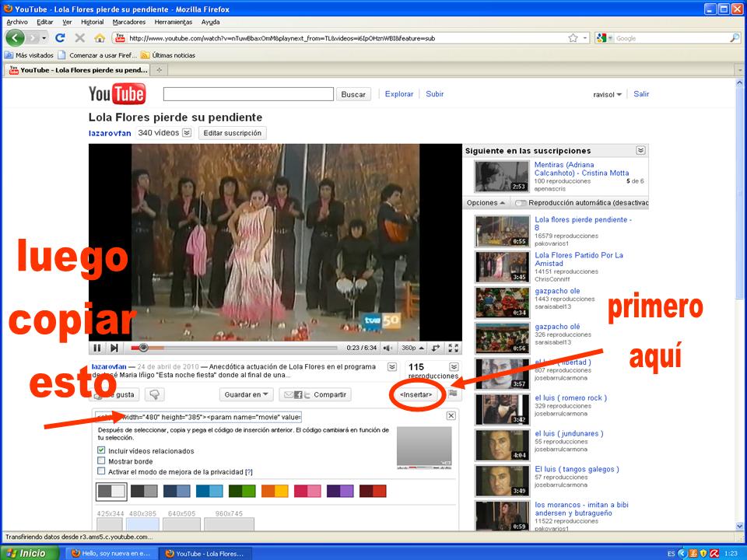Bookmark this page with the star icon

tap(573, 38)
